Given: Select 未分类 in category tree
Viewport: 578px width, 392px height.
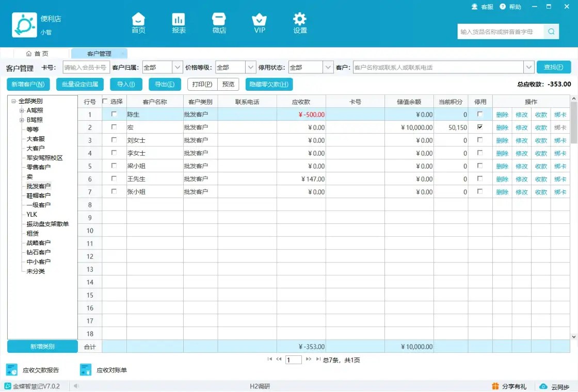Looking at the screenshot, I should pyautogui.click(x=36, y=271).
